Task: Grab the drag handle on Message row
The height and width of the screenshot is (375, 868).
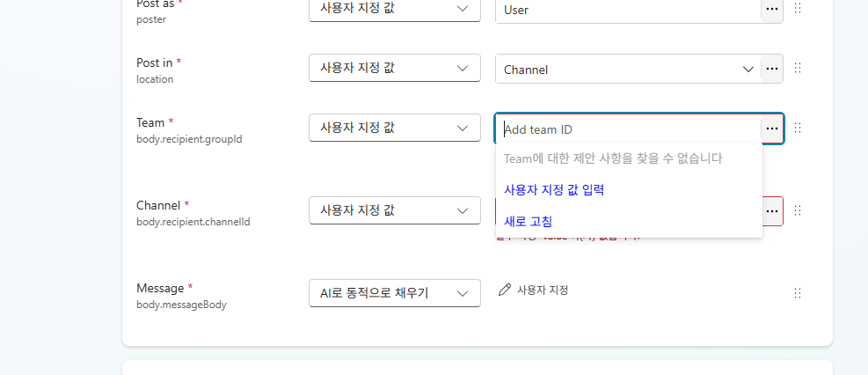Action: 798,293
